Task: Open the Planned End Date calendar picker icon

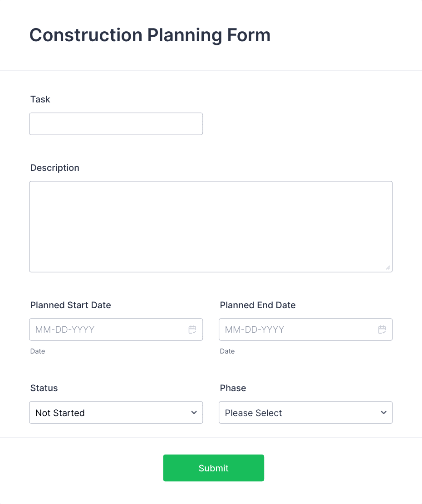Action: click(381, 330)
